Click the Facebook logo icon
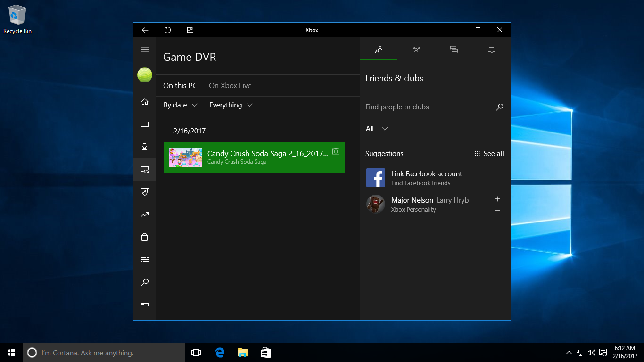 pos(376,178)
